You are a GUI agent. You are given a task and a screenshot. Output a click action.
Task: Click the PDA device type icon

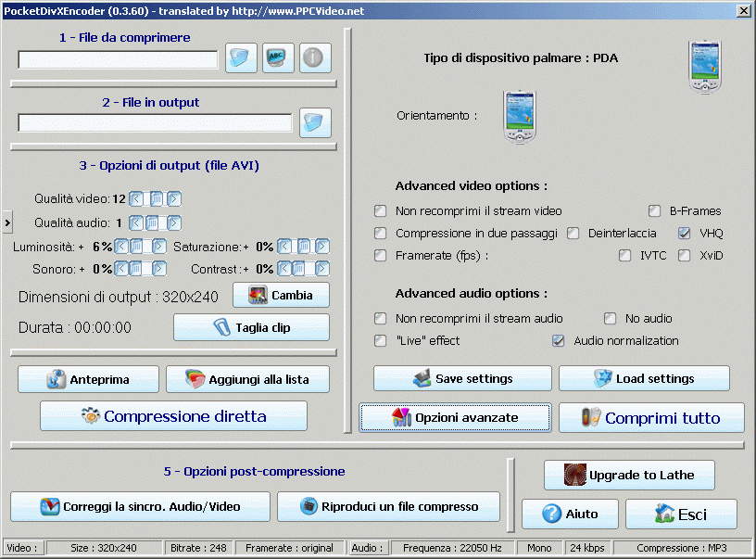(704, 67)
